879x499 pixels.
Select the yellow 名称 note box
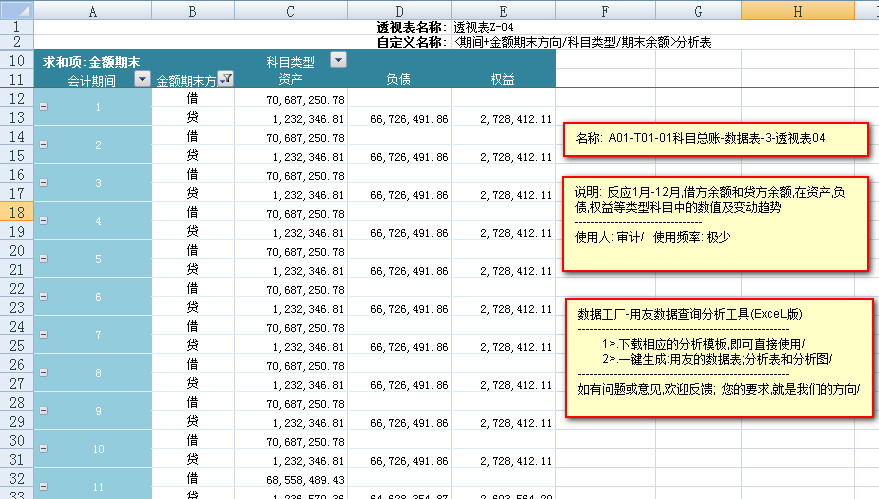coord(714,139)
